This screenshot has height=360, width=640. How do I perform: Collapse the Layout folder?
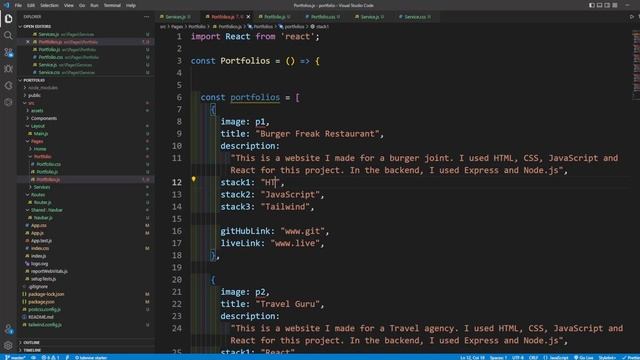[x=38, y=126]
